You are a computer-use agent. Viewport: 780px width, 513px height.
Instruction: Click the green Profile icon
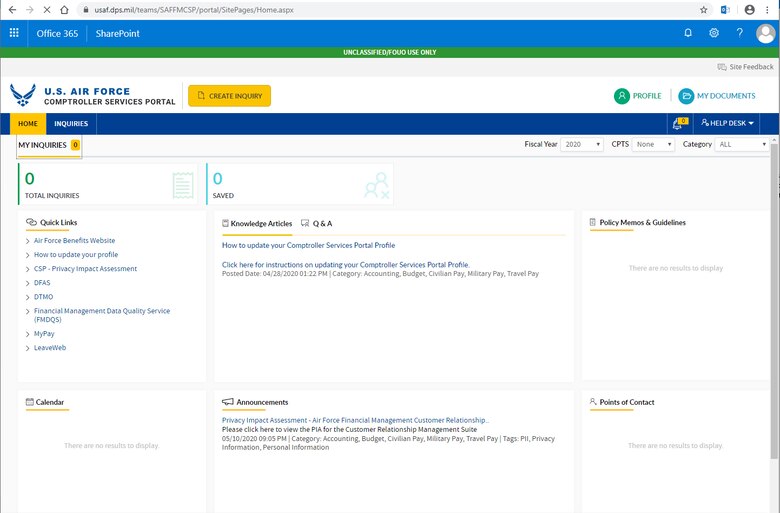tap(622, 96)
